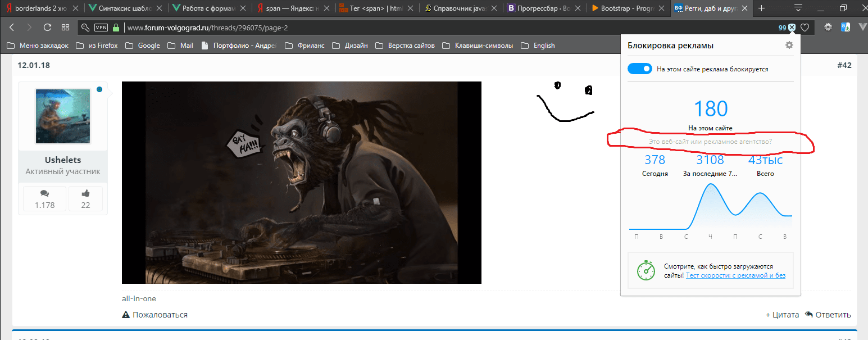The height and width of the screenshot is (340, 868).
Task: Bookmark this page with the heart icon
Action: pyautogui.click(x=805, y=27)
